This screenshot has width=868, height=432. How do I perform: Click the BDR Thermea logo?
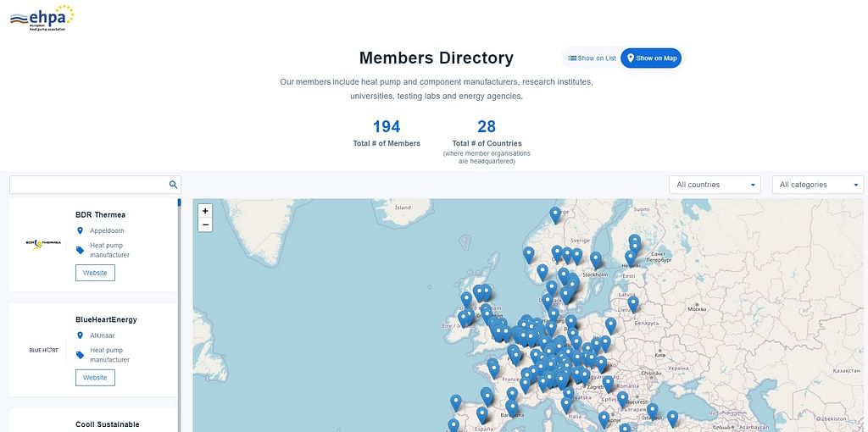(x=43, y=244)
